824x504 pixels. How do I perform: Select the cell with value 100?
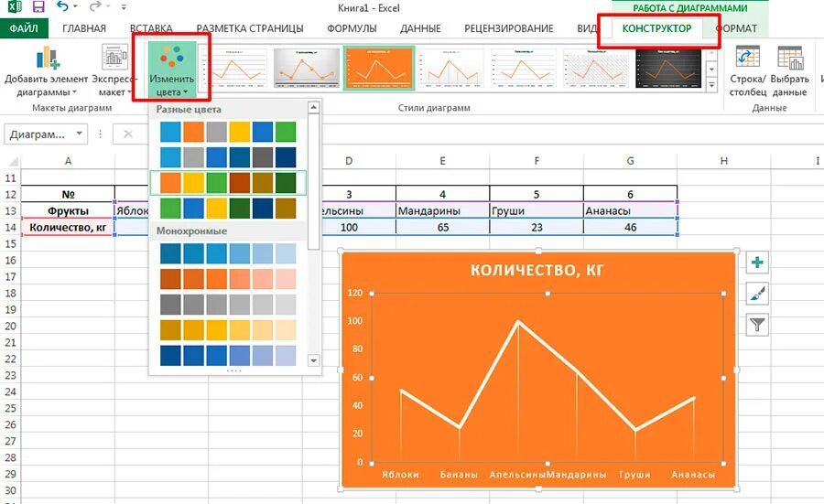pos(349,228)
